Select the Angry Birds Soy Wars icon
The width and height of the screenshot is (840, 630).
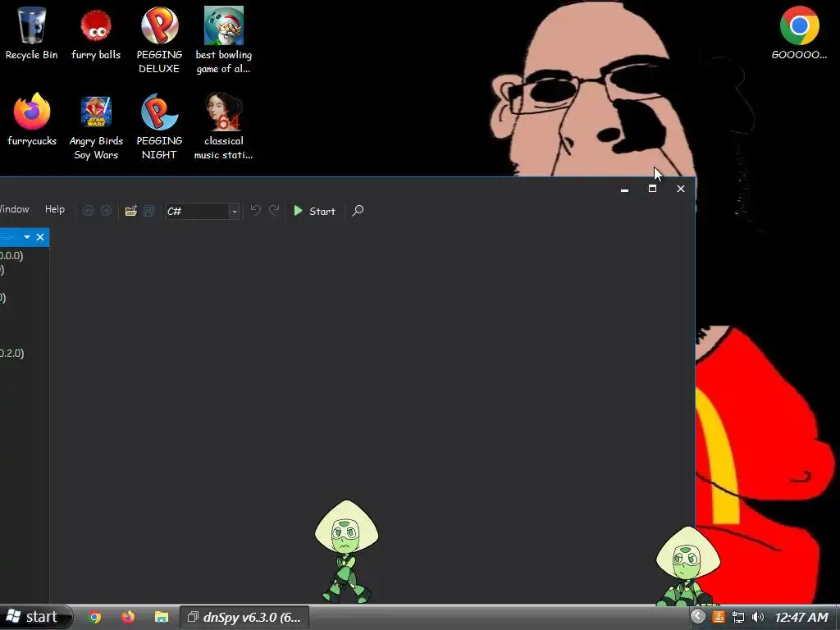tap(96, 127)
